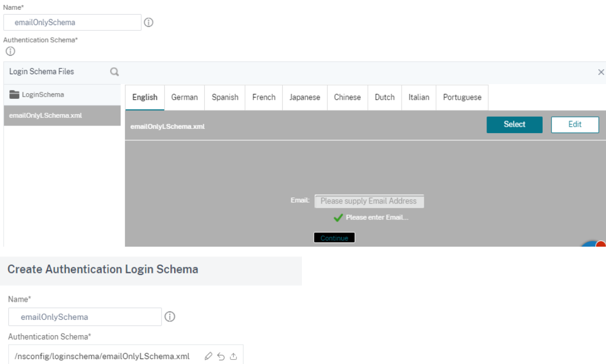Image resolution: width=606 pixels, height=364 pixels.
Task: Click the info icon beside top Name field
Action: pyautogui.click(x=148, y=22)
